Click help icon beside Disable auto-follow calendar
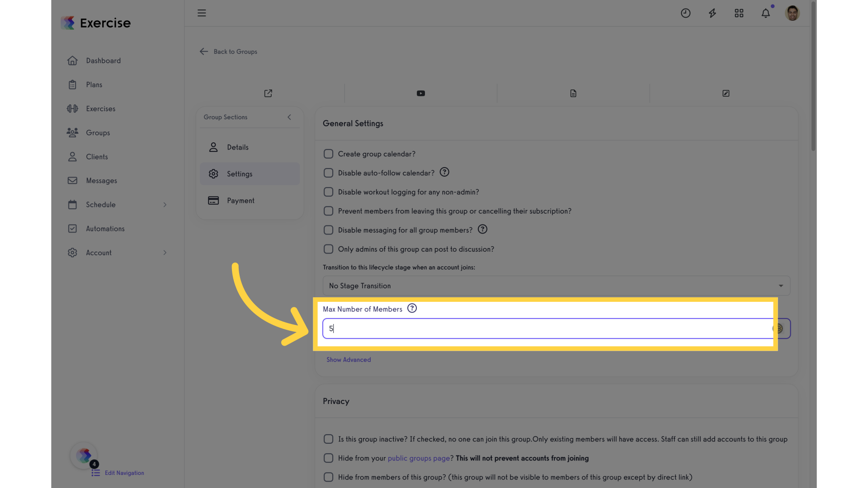This screenshot has height=488, width=868. point(444,172)
